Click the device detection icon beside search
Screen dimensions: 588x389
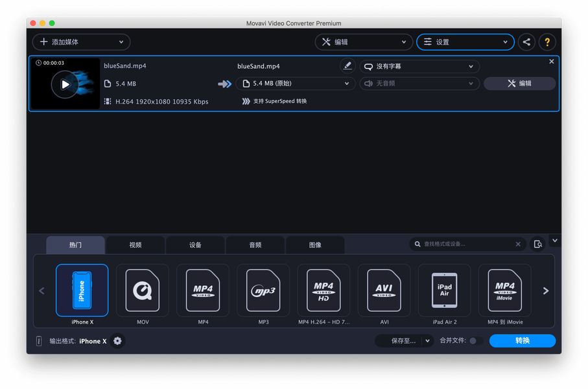tap(537, 244)
